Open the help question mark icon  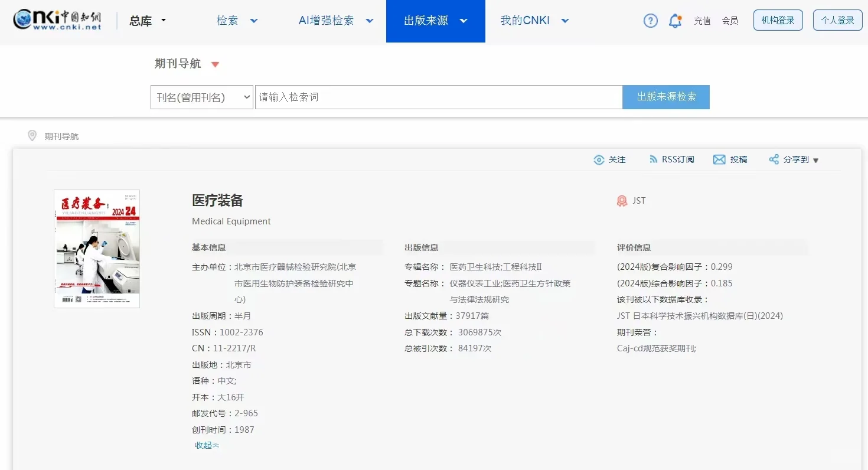pos(650,21)
